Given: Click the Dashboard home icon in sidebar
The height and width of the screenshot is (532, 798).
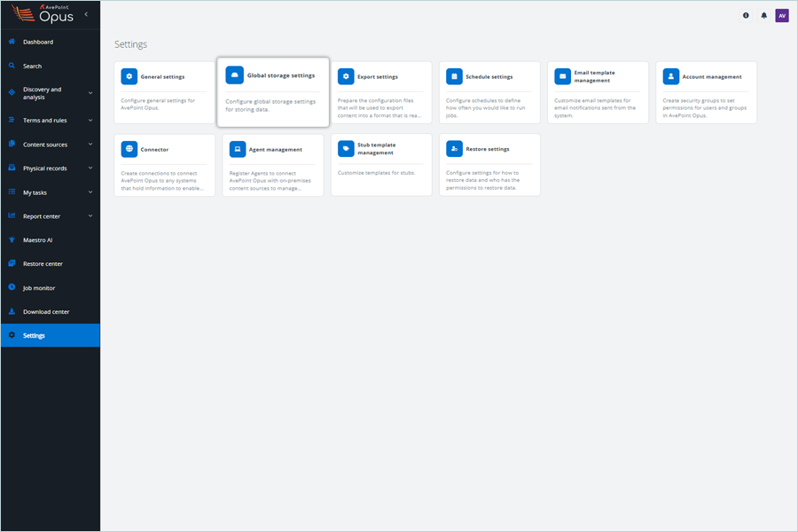Looking at the screenshot, I should click(x=12, y=42).
